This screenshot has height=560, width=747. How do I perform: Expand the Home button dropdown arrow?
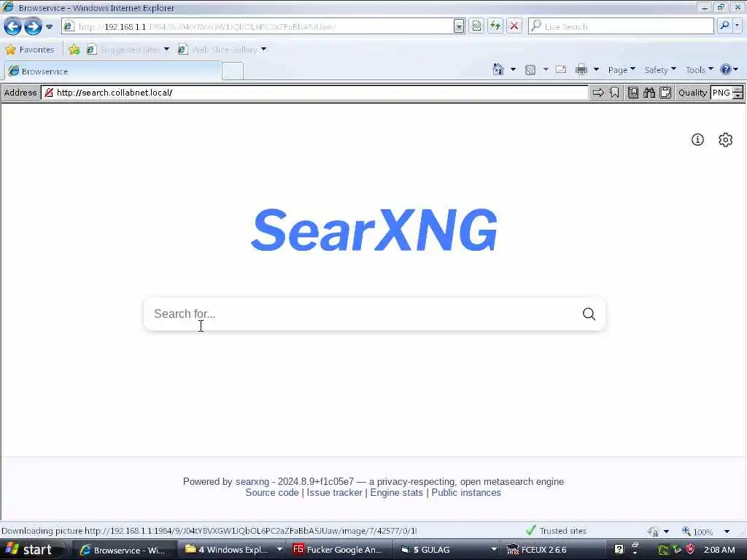click(x=513, y=70)
